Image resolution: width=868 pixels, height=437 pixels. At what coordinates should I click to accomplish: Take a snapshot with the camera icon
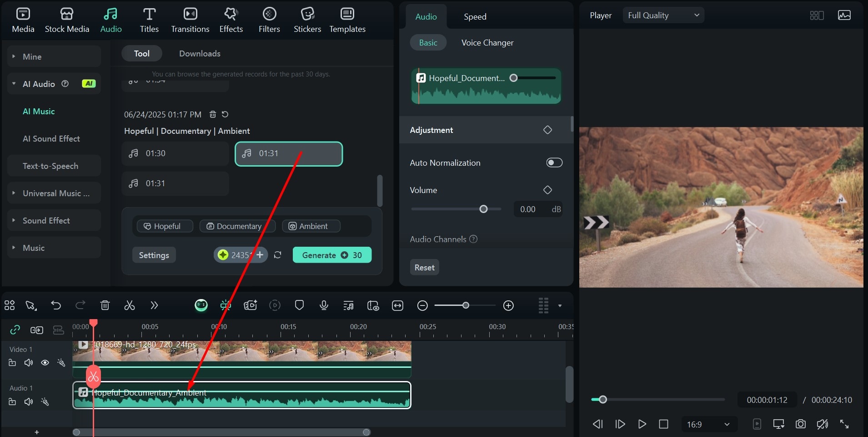800,424
